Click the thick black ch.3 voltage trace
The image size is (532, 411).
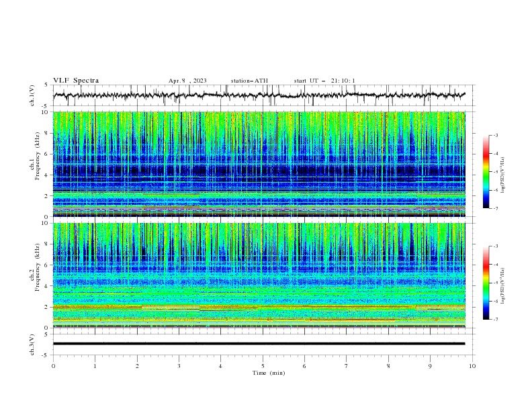[x=259, y=344]
